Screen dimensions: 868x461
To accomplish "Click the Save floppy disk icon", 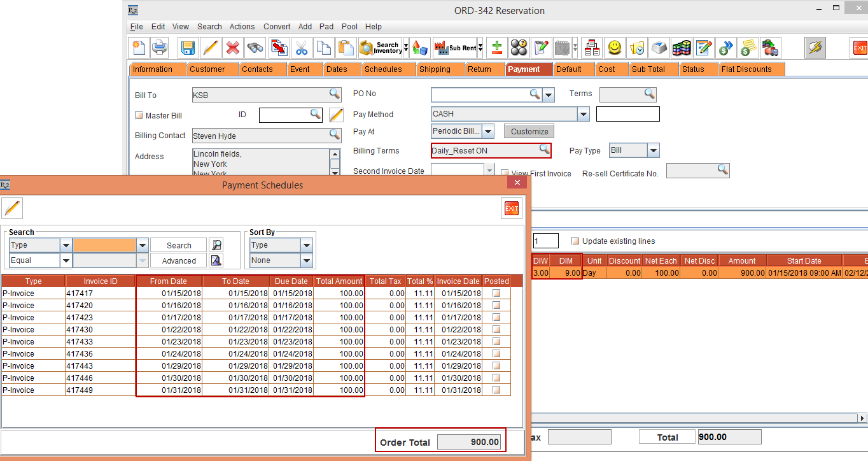I will pos(188,48).
